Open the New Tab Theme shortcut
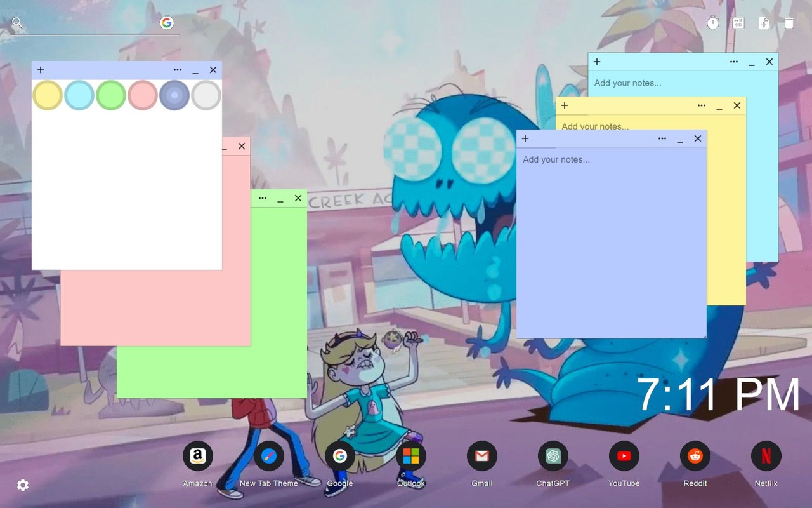Screen dimensions: 812x508 point(269,456)
